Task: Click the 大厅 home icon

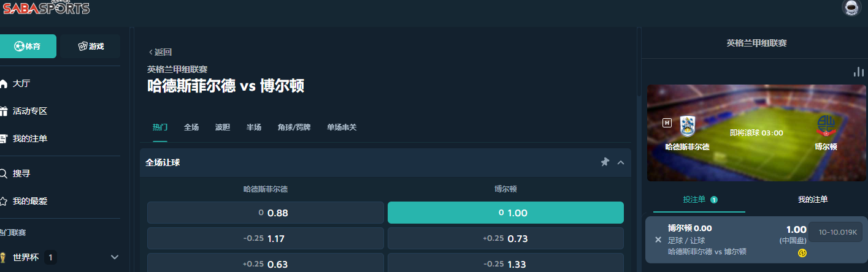Action: 4,84
